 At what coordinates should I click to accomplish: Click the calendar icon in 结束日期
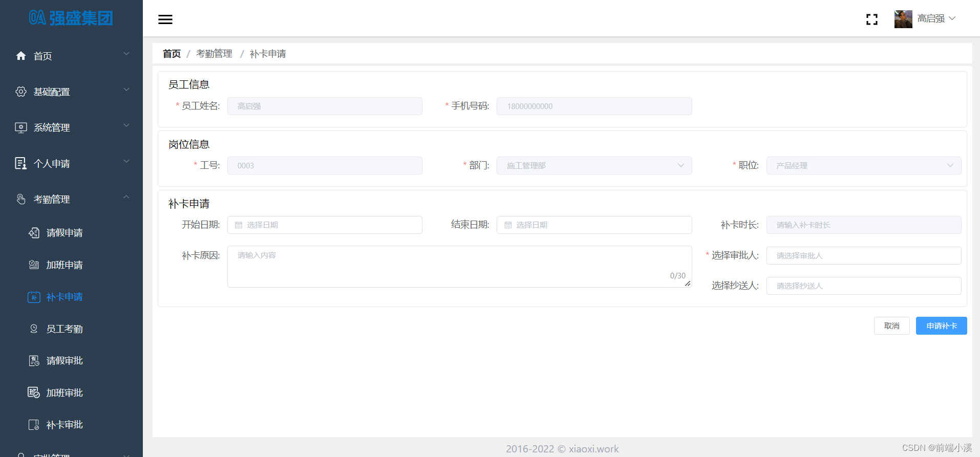508,225
